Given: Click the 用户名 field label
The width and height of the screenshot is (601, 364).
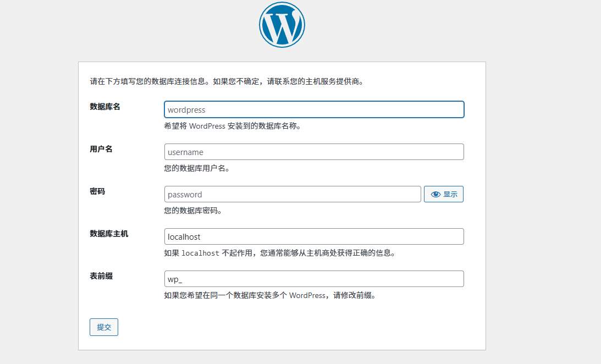Looking at the screenshot, I should tap(101, 149).
